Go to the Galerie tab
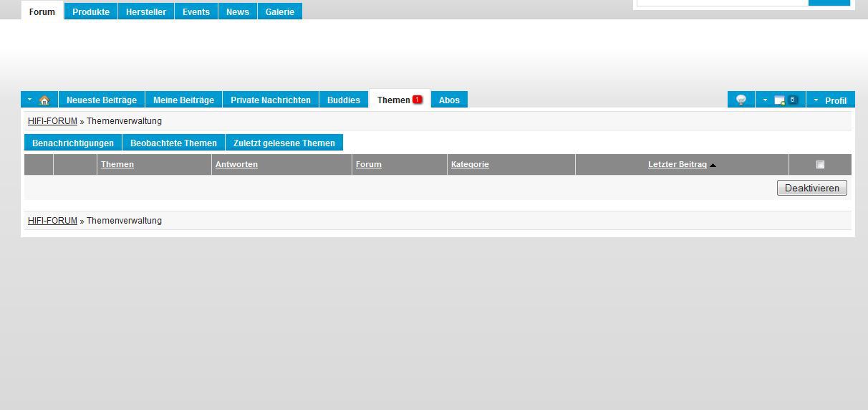868x410 pixels. click(x=280, y=12)
